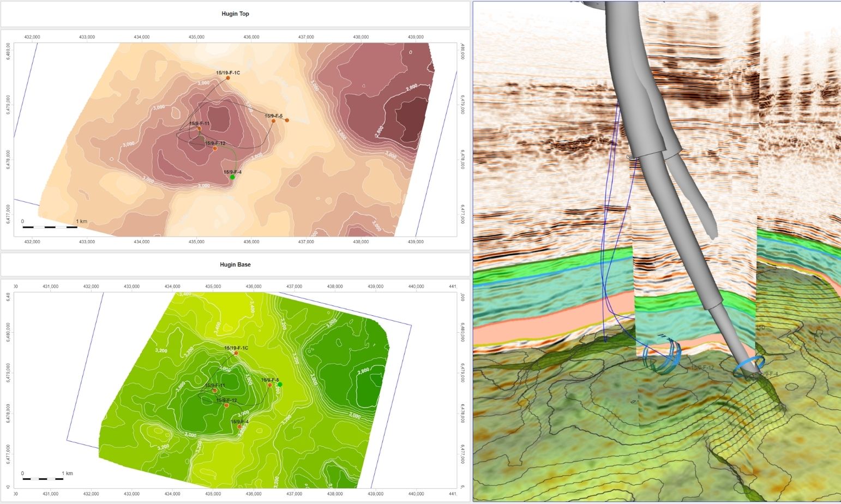The image size is (841, 504).
Task: Select the 15/19-F-1C well marker on Hugin Top map
Action: tap(228, 78)
